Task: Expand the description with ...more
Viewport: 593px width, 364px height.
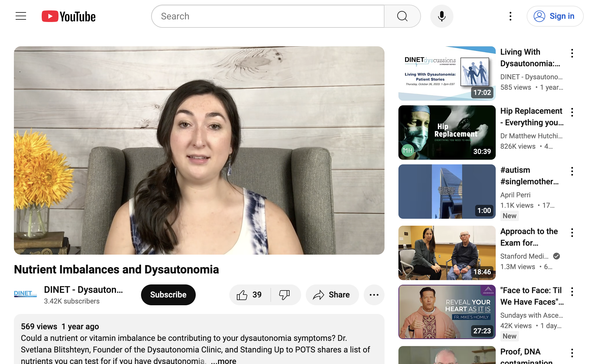Action: coord(224,361)
